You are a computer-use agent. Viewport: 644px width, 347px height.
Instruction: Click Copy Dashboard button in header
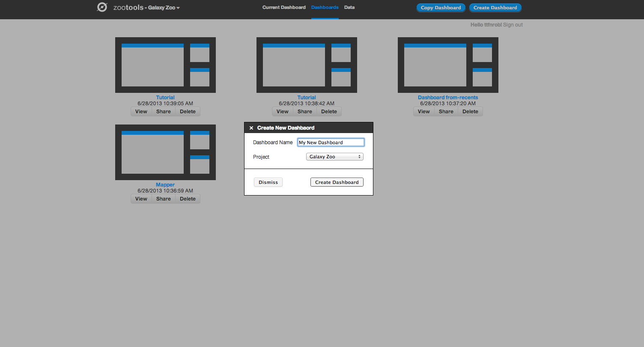tap(441, 8)
